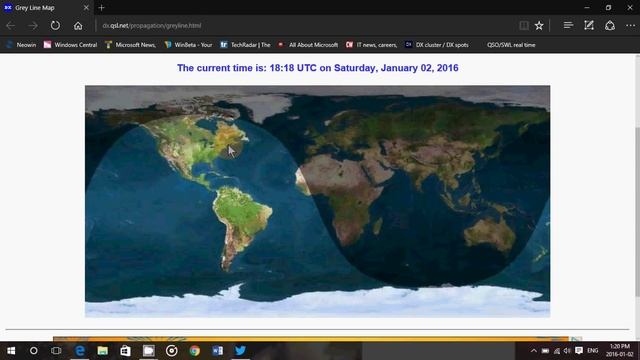This screenshot has width=640, height=360.
Task: Open a new browser tab
Action: (x=101, y=7)
